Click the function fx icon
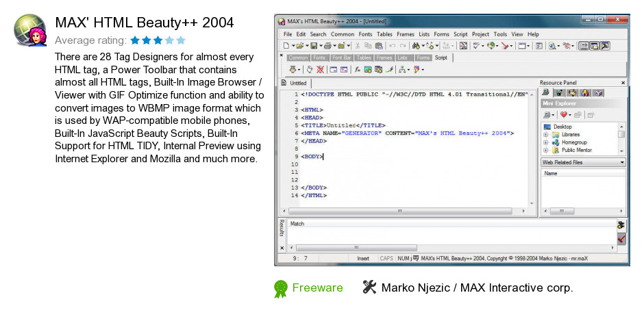 coord(358,69)
